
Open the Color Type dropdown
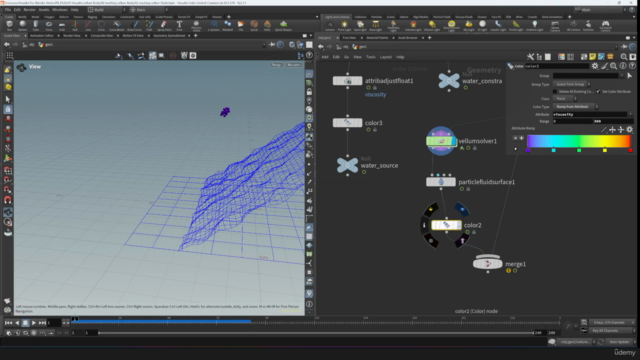click(576, 107)
